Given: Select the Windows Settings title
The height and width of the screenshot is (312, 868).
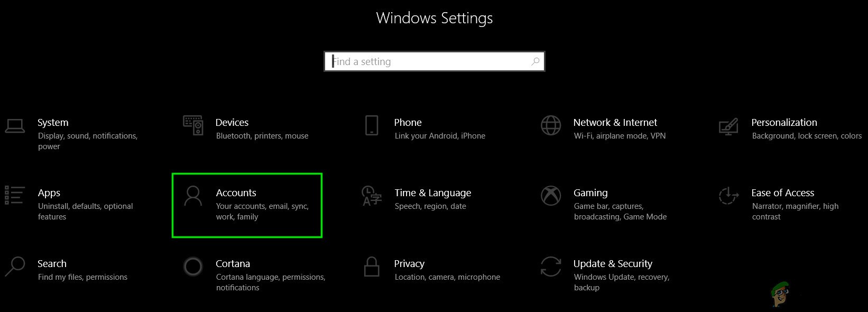Looking at the screenshot, I should point(434,17).
